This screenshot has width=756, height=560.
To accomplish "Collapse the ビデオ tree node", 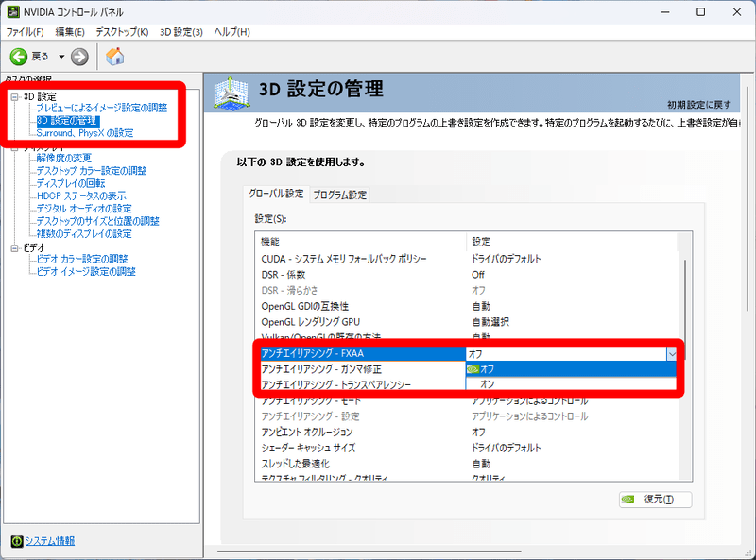I will [x=15, y=247].
